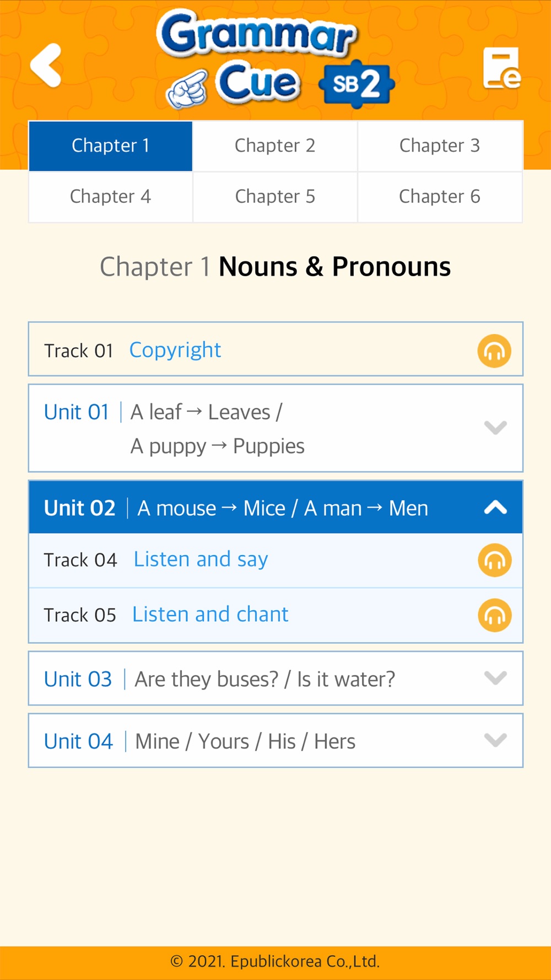Switch to the Chapter 2 tab
This screenshot has height=980, width=551.
click(275, 146)
